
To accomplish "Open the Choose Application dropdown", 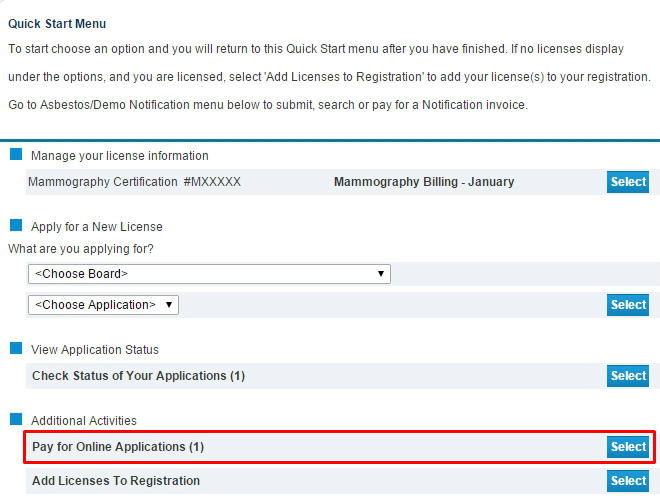I will (x=103, y=305).
